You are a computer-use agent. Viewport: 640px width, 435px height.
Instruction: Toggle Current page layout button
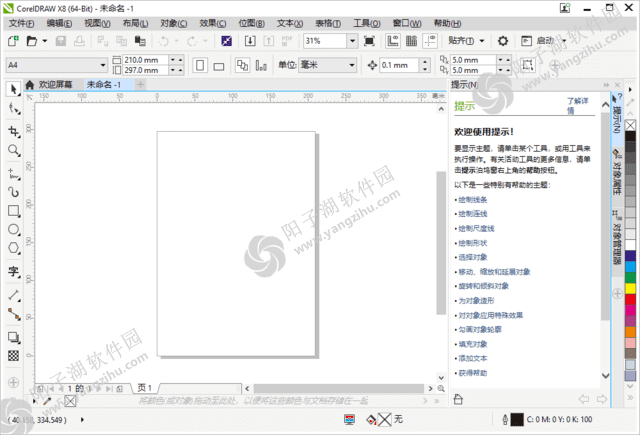(261, 65)
